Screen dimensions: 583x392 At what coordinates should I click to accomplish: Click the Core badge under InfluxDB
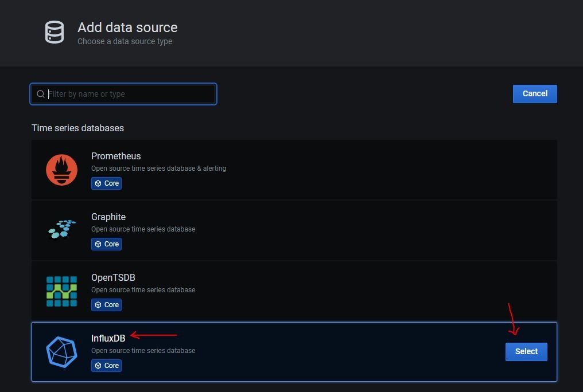click(x=106, y=366)
